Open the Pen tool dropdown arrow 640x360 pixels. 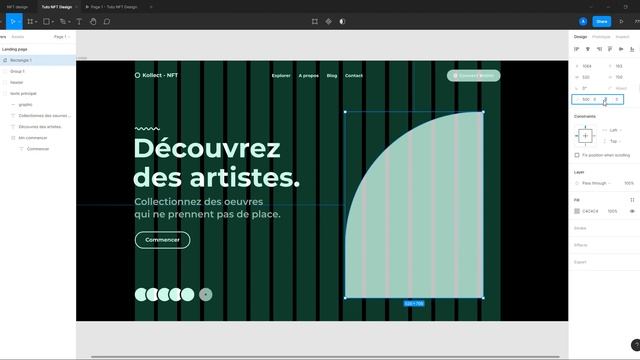click(x=69, y=22)
